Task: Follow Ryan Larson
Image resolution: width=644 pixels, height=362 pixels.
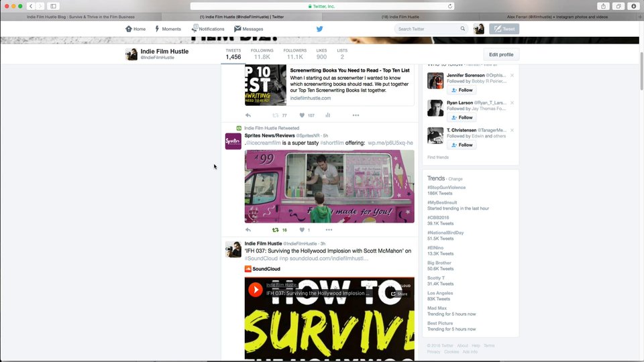Action: pos(462,117)
